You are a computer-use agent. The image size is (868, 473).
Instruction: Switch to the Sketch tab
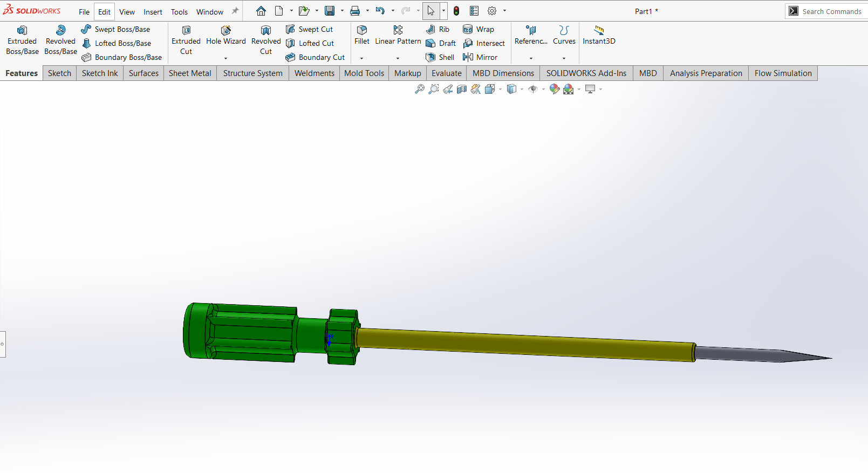(x=59, y=73)
